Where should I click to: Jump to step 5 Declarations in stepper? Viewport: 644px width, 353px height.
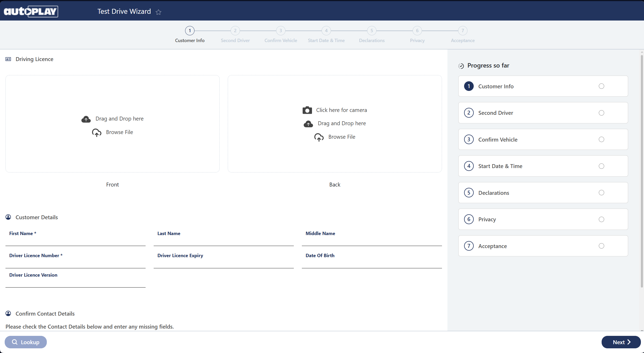[x=372, y=31]
